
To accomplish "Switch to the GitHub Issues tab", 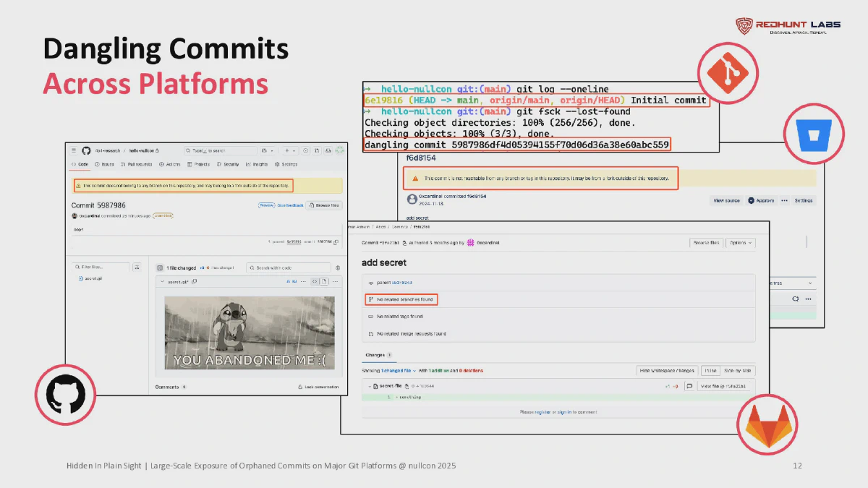I will [104, 164].
